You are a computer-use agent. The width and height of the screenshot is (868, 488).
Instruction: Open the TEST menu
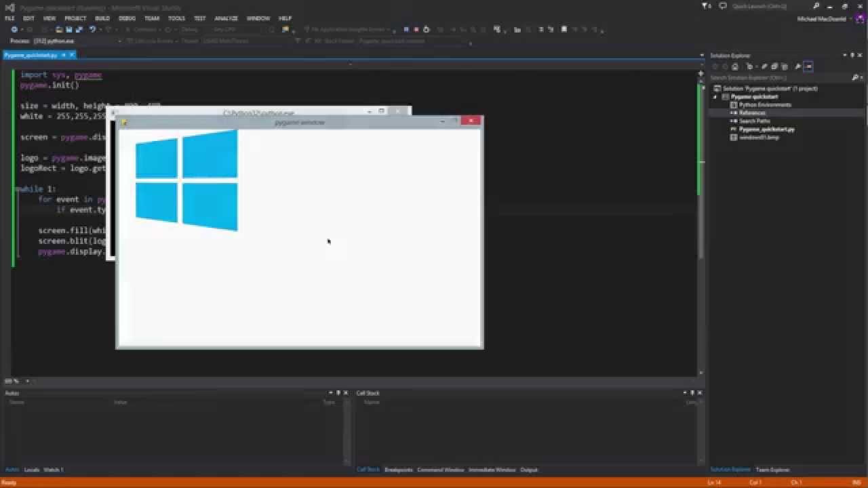pyautogui.click(x=200, y=18)
